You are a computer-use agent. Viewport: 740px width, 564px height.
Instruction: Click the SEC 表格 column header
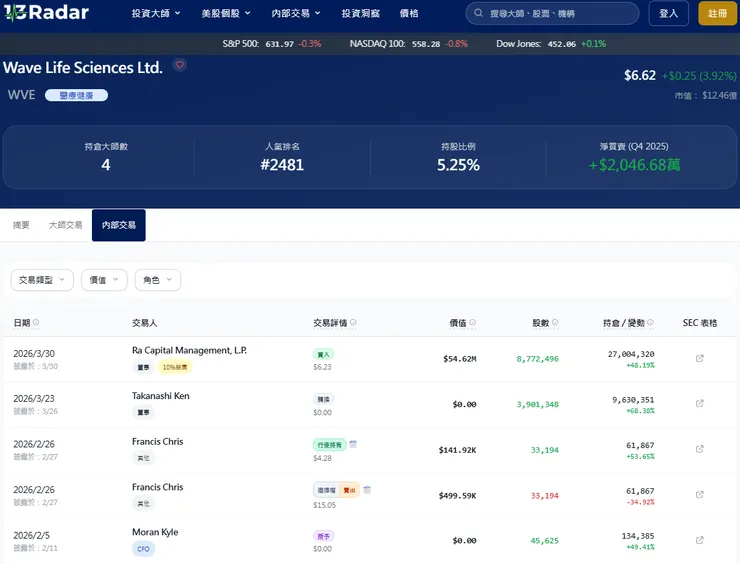coord(699,323)
